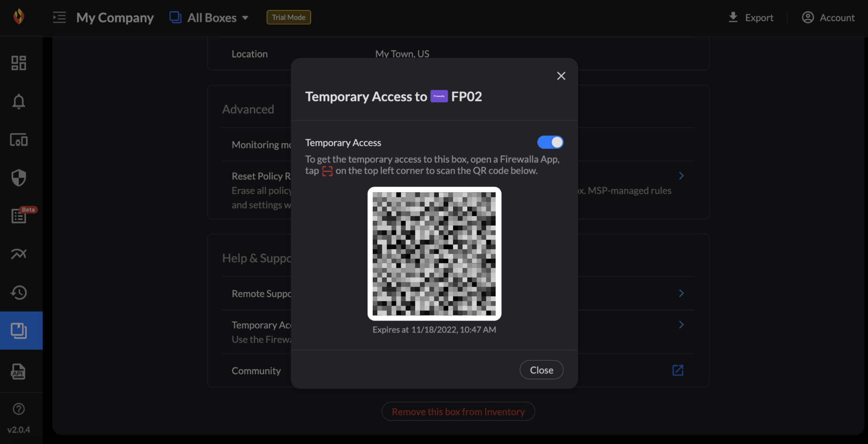Image resolution: width=868 pixels, height=444 pixels.
Task: Click the red QR scan icon
Action: (327, 171)
